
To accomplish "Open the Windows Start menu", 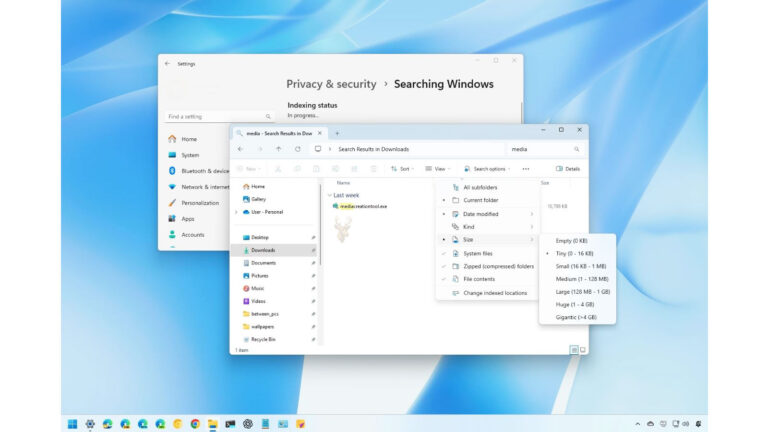I will (72, 424).
